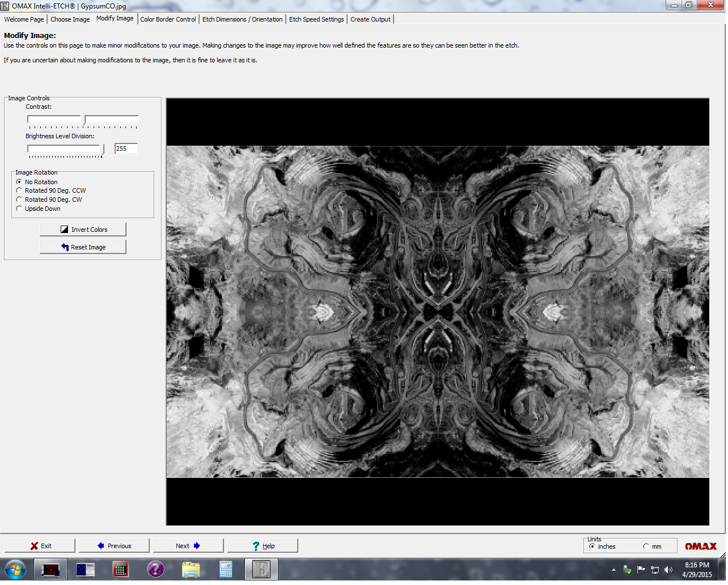728x585 pixels.
Task: Select the No Rotation option
Action: pos(19,182)
